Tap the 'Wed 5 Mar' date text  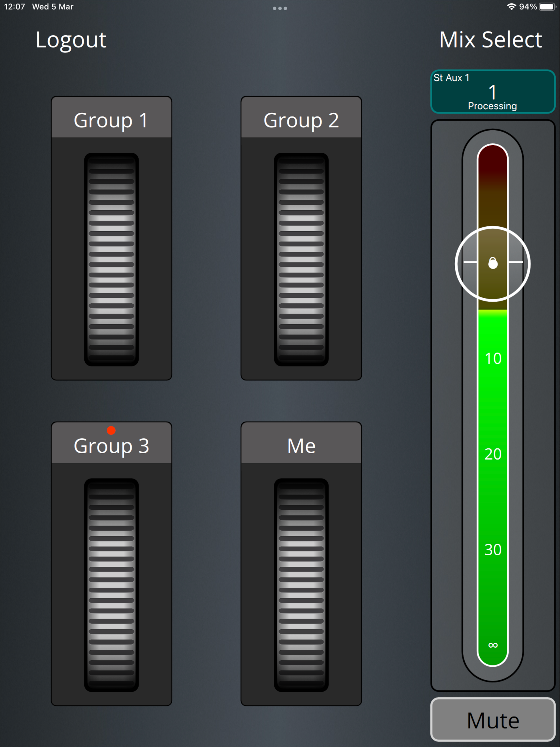coord(53,7)
